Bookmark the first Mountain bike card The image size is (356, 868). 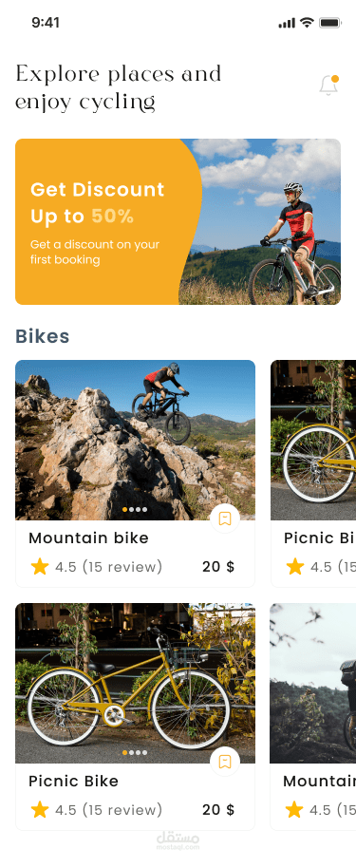point(225,519)
